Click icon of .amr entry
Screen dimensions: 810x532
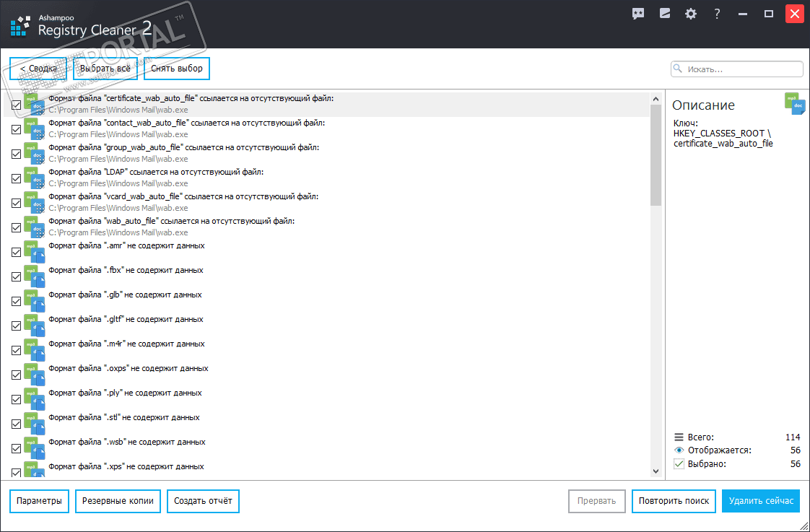pyautogui.click(x=35, y=251)
